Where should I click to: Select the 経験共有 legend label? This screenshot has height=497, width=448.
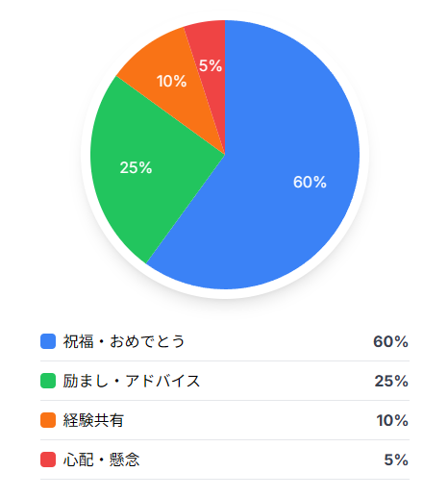(x=93, y=420)
